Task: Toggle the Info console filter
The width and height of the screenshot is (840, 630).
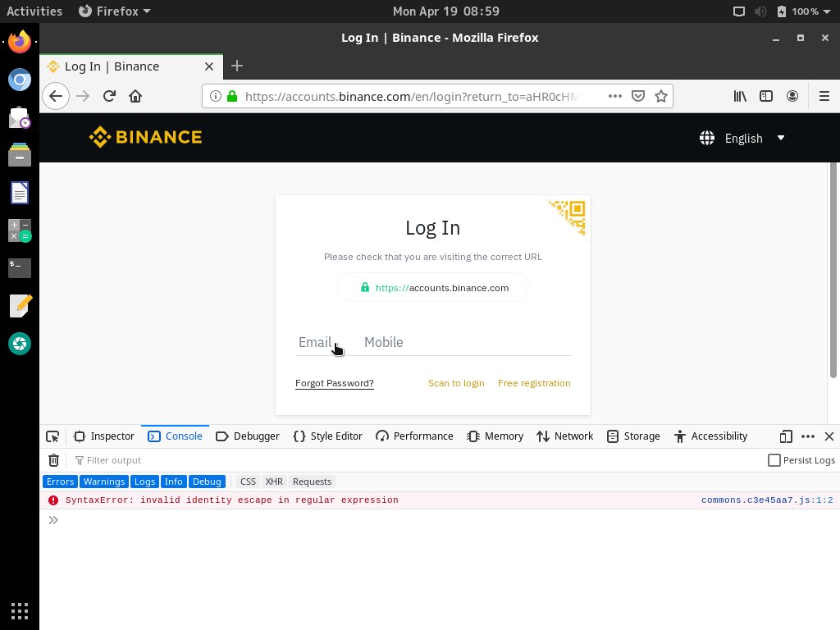Action: pyautogui.click(x=174, y=482)
